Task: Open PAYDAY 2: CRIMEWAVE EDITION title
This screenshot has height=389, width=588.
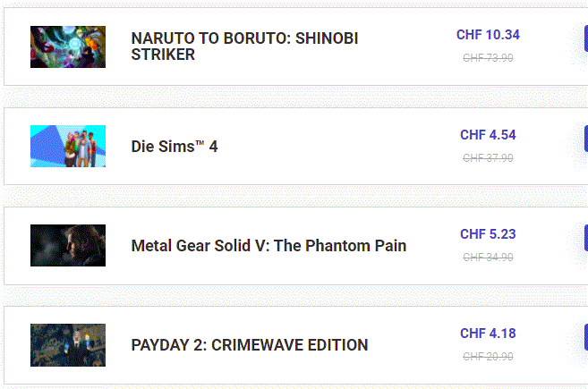Action: [250, 345]
